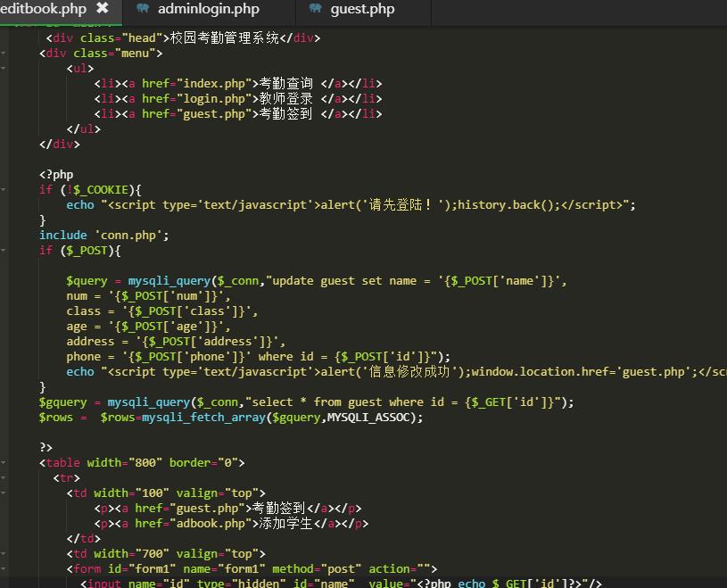
Task: Collapse the form1 element fold arrow
Action: click(x=4, y=569)
